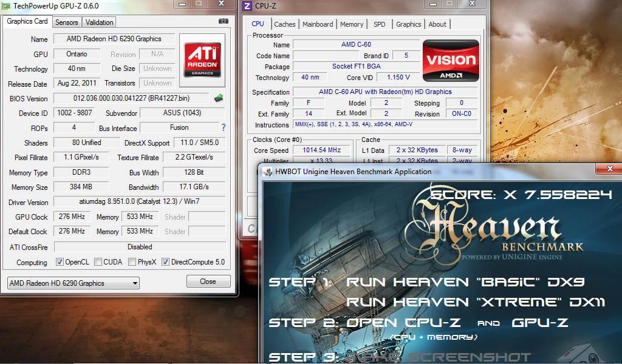
Task: Click the DirectX Support 11.0 / SM5.0 value
Action: pos(199,143)
